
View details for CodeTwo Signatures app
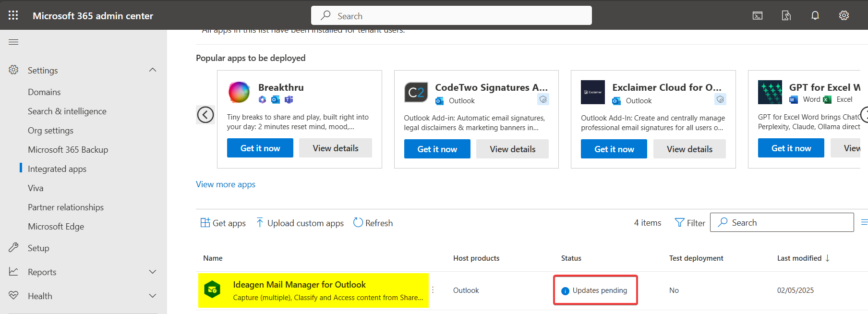tap(512, 149)
